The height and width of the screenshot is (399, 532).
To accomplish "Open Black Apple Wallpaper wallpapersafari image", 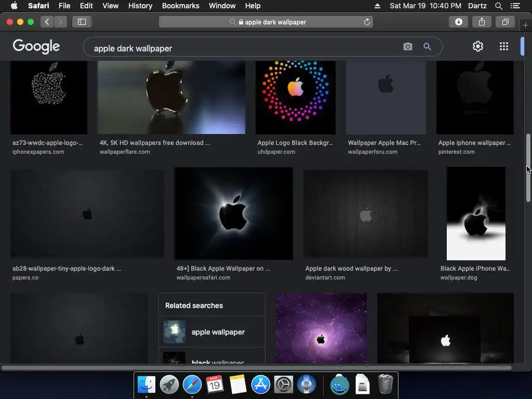I will [233, 214].
